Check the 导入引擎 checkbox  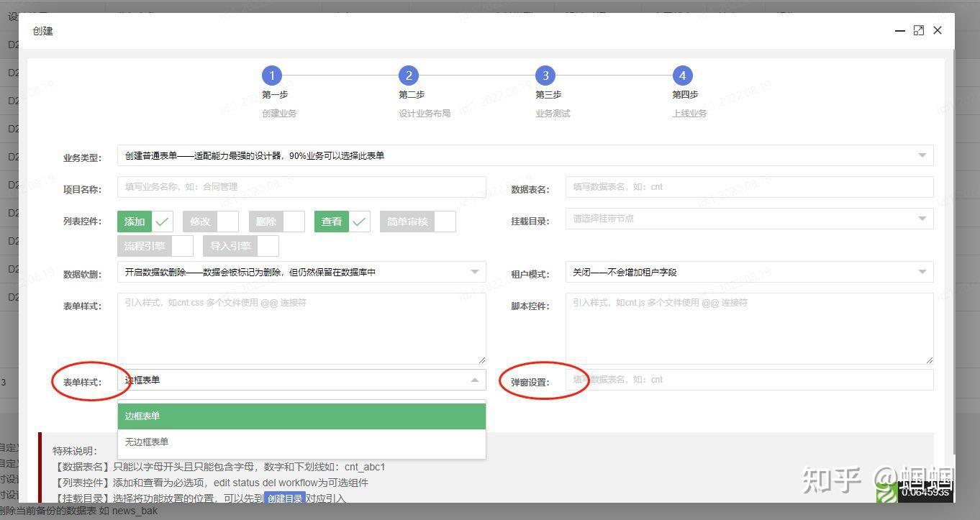pos(268,245)
